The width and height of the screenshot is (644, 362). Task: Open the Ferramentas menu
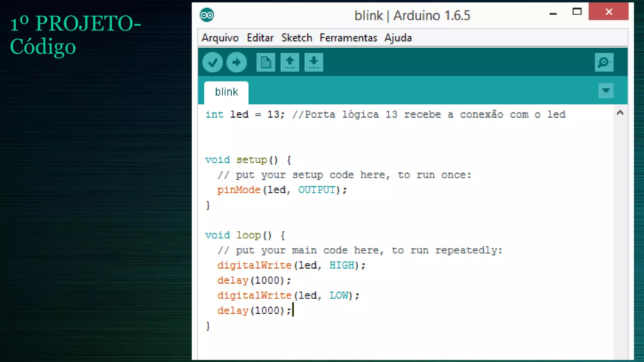point(348,38)
